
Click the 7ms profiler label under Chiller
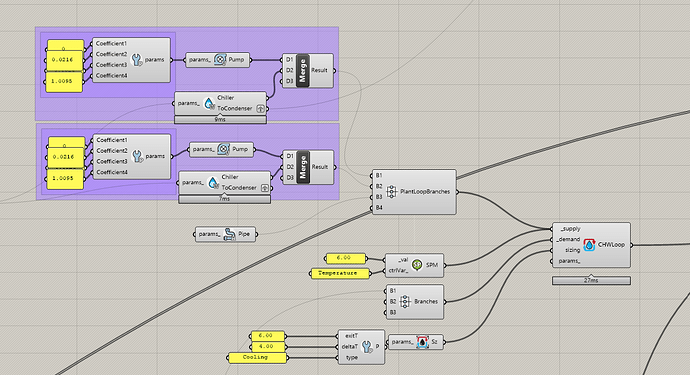pyautogui.click(x=224, y=199)
